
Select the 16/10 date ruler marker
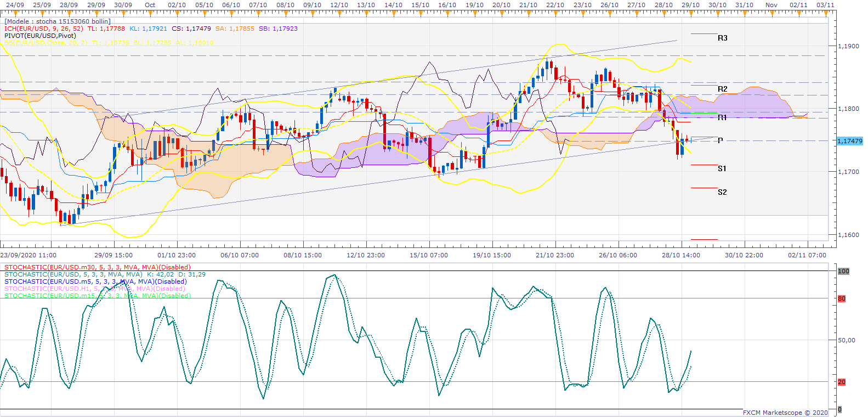pyautogui.click(x=447, y=5)
